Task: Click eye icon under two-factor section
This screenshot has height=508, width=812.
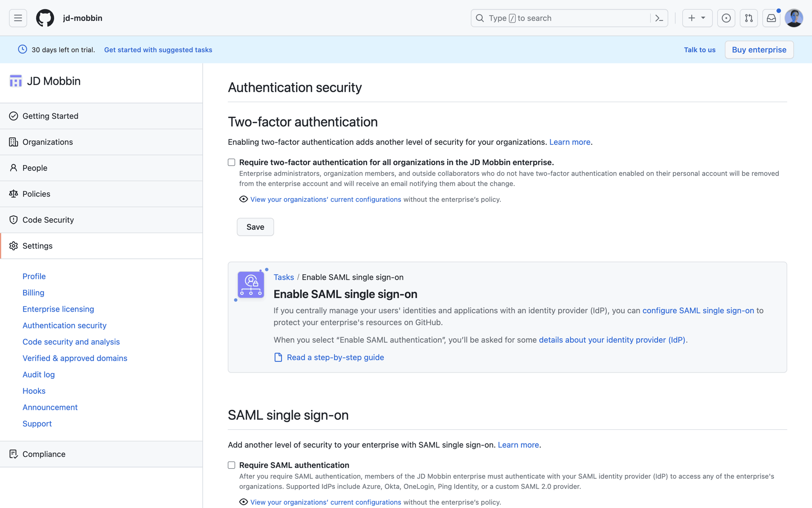Action: (243, 199)
